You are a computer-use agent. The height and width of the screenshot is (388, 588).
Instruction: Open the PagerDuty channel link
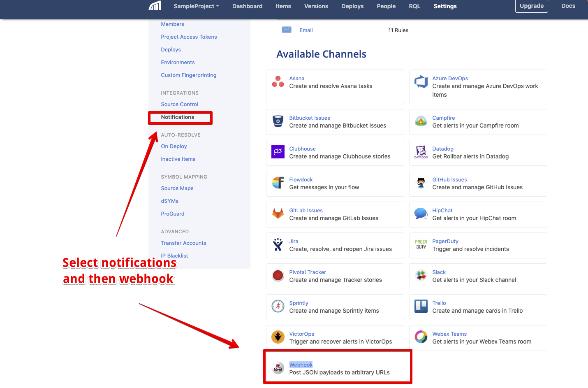point(445,242)
